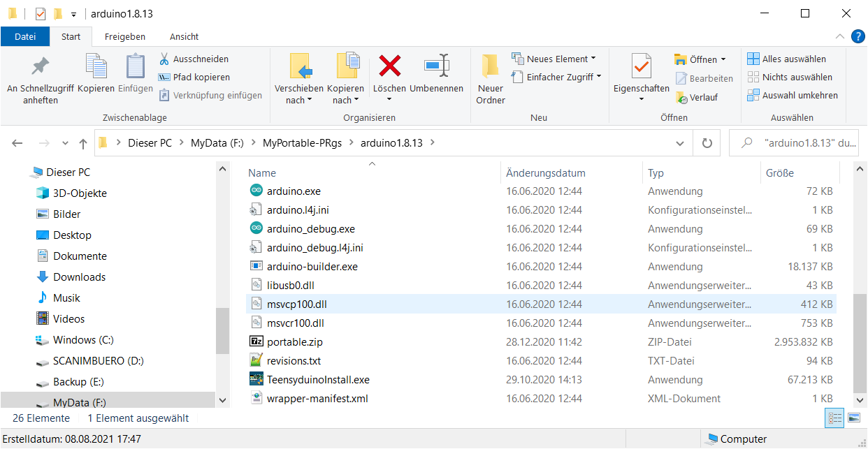The height and width of the screenshot is (449, 868).
Task: Collapse the ribbon with the chevron
Action: click(839, 36)
